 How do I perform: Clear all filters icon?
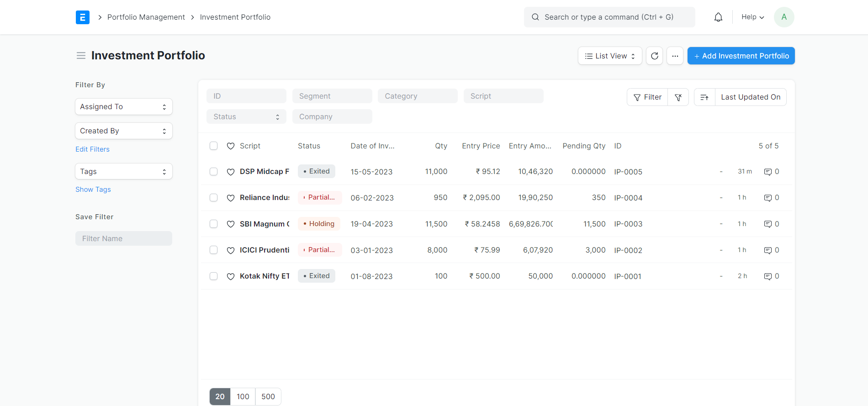678,97
